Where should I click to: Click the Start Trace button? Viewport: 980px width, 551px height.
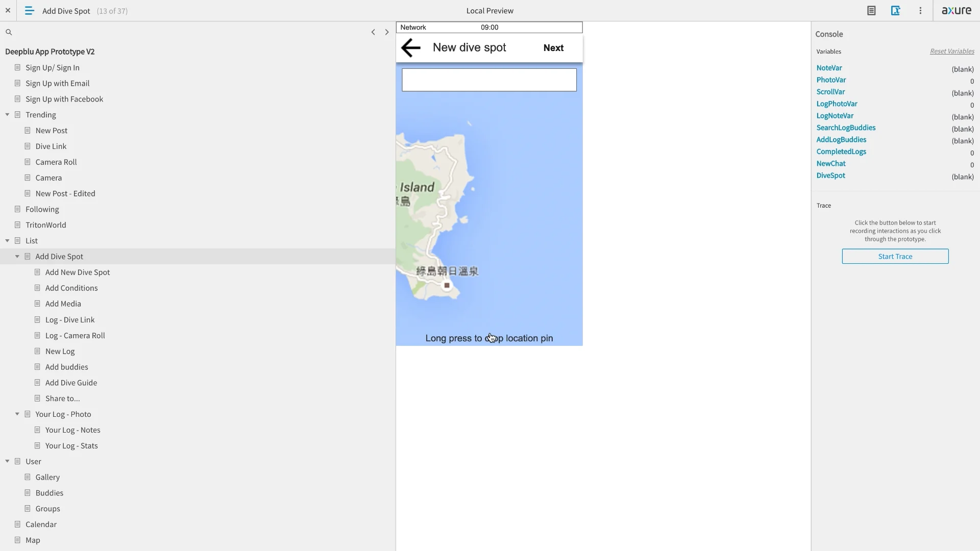point(895,256)
